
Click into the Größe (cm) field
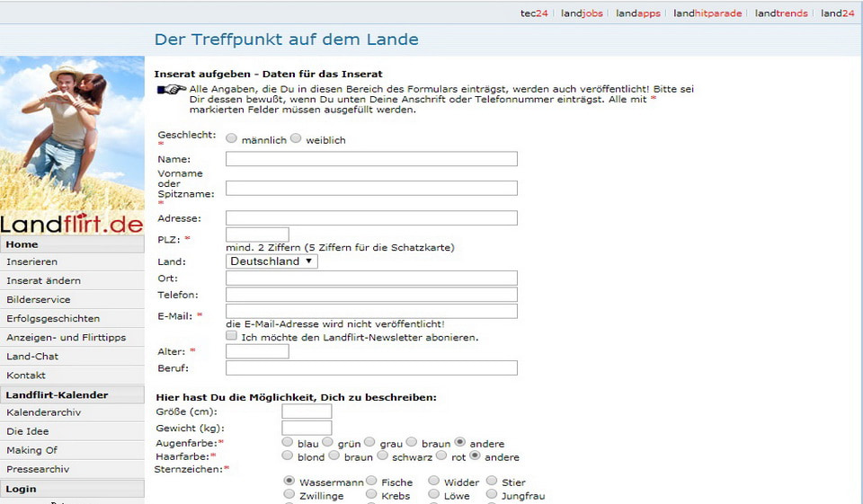(x=307, y=411)
